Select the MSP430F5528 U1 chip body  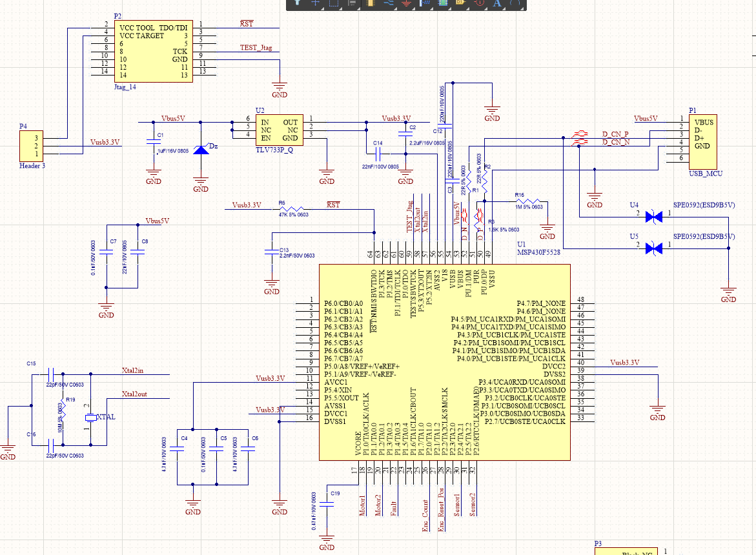(x=445, y=362)
